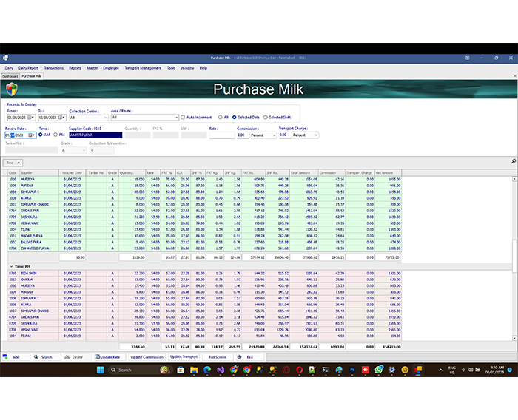Open the Collection Center dropdown

(x=103, y=117)
